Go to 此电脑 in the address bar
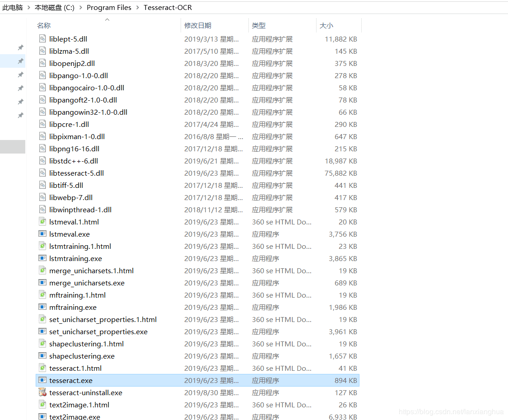 click(x=12, y=8)
